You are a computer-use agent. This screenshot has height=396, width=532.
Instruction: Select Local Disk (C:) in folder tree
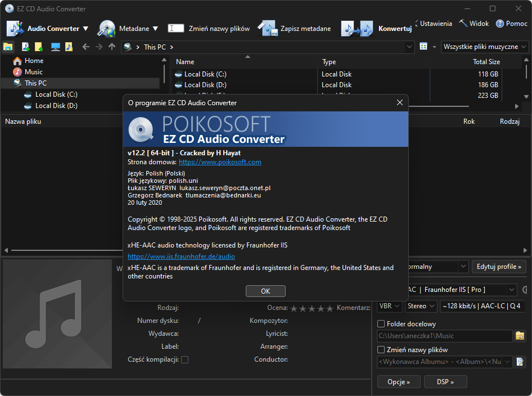tap(56, 94)
